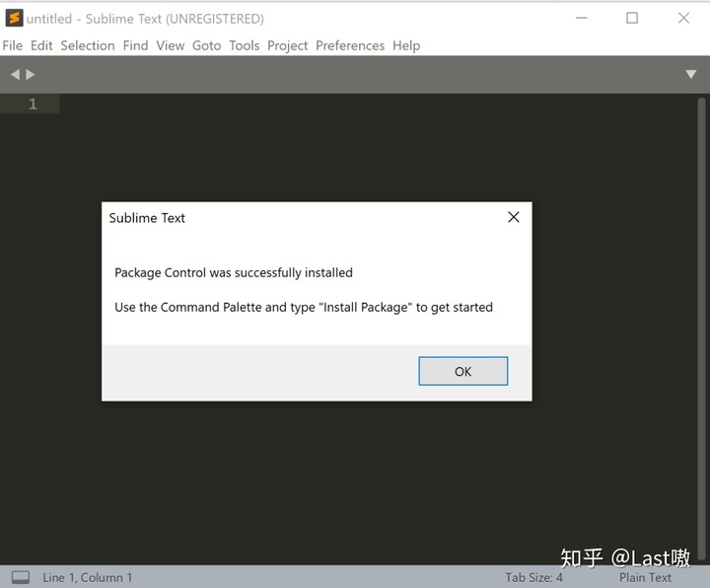710x588 pixels.
Task: Close the Sublime Text dialog with X
Action: 514,217
